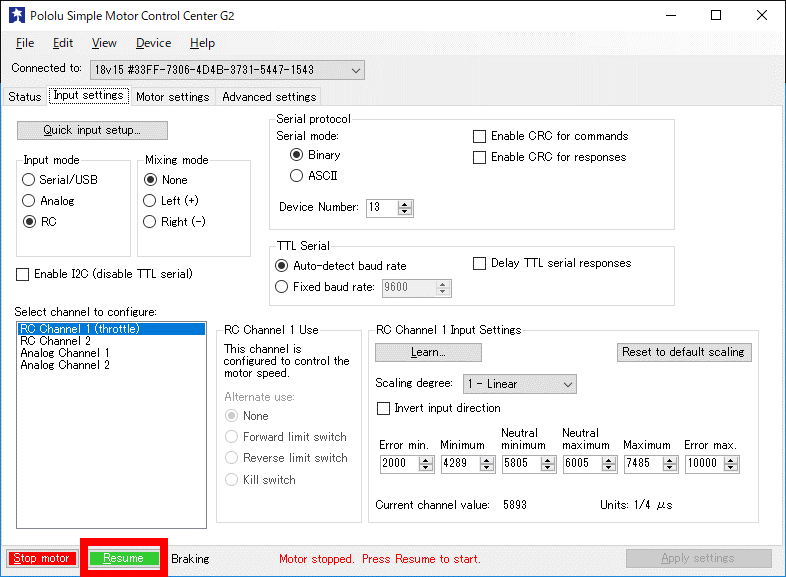The image size is (786, 577).
Task: Click the green Resume button
Action: (x=124, y=558)
